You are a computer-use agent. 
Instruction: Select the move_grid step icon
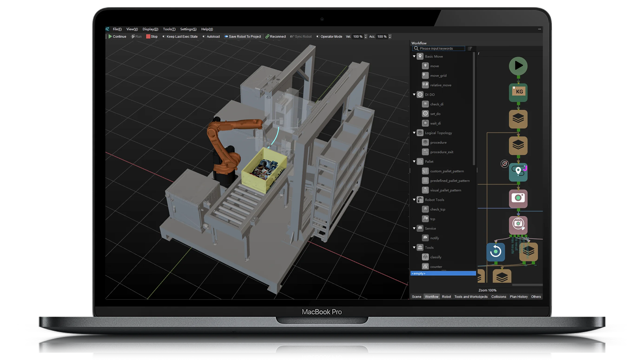click(x=425, y=75)
